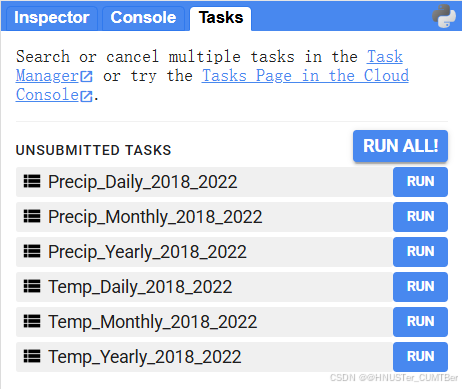
Task: Run the Temp_Yearly_2018_2022 task
Action: [x=420, y=357]
